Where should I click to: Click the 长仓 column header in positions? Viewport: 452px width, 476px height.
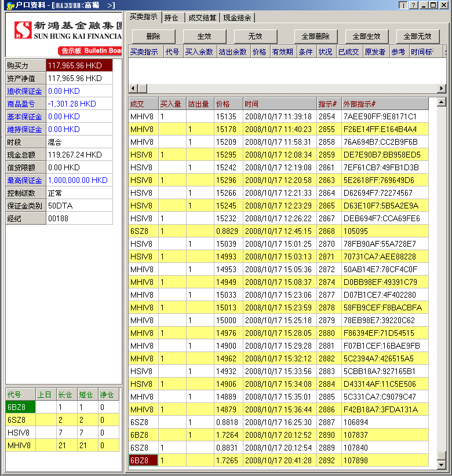point(67,394)
